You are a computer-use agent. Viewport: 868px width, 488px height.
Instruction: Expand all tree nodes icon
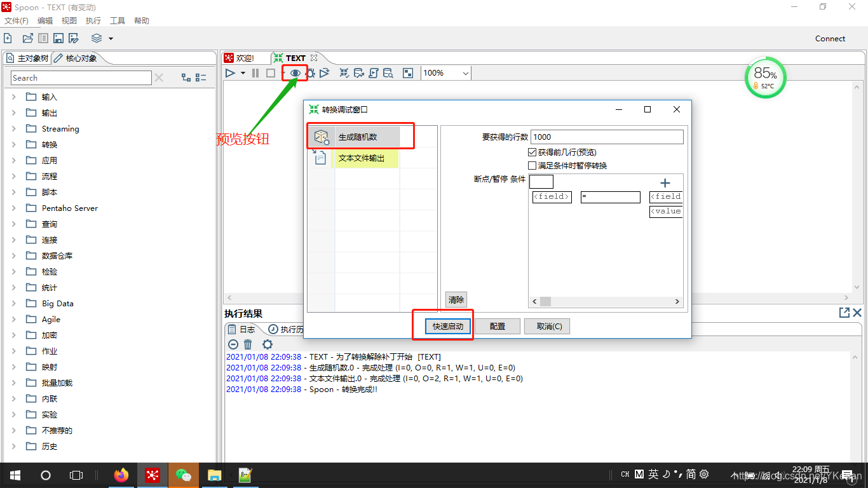pos(186,78)
